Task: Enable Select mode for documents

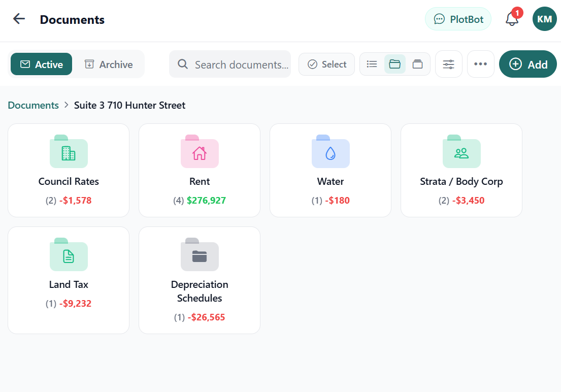Action: point(326,64)
